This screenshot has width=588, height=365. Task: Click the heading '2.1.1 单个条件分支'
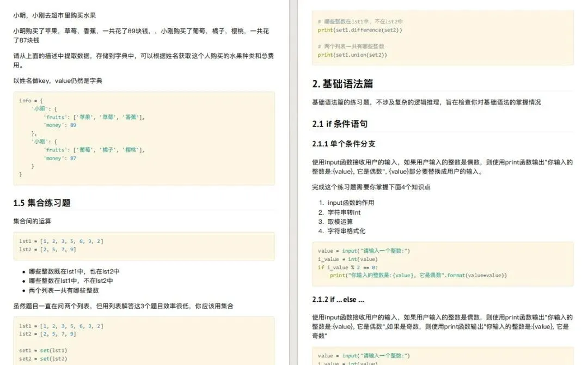[x=344, y=144]
